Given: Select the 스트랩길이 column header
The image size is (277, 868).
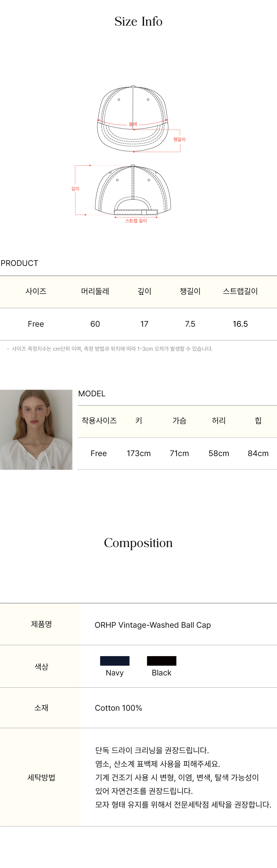Looking at the screenshot, I should coord(240,291).
